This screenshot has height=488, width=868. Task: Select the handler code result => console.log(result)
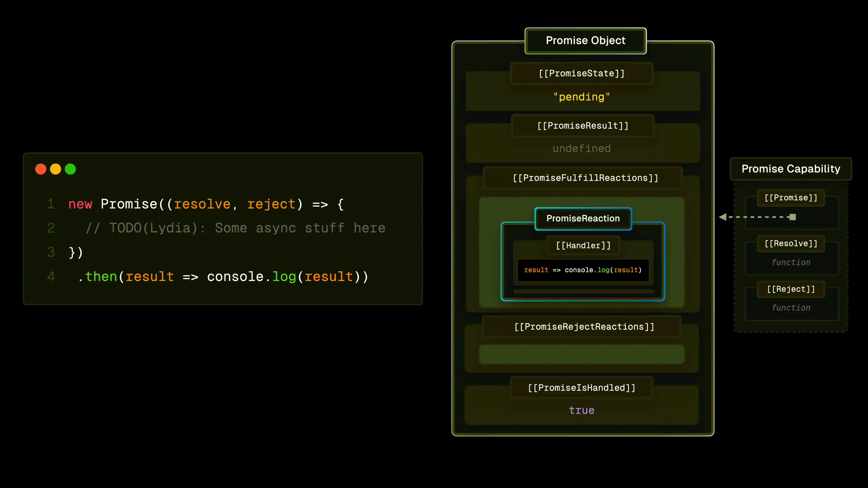click(583, 270)
